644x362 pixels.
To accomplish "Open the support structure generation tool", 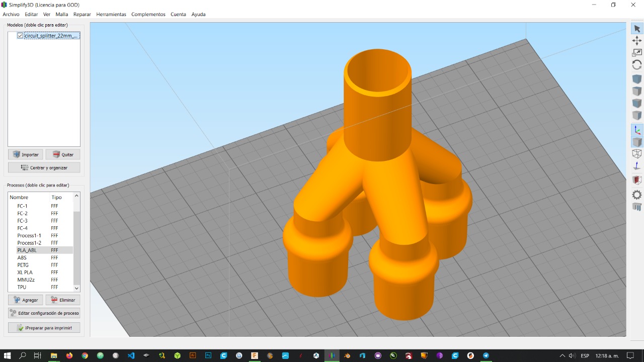I will pos(637,206).
